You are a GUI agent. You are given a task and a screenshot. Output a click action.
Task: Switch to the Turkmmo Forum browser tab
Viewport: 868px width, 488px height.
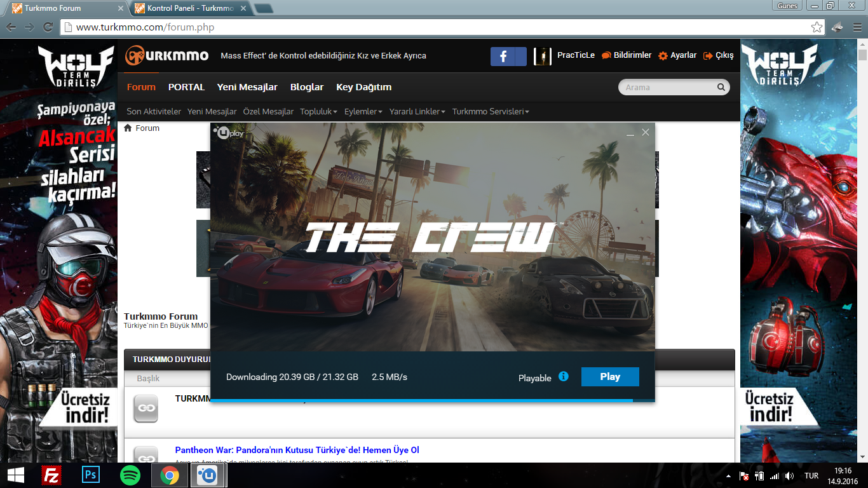[x=68, y=8]
